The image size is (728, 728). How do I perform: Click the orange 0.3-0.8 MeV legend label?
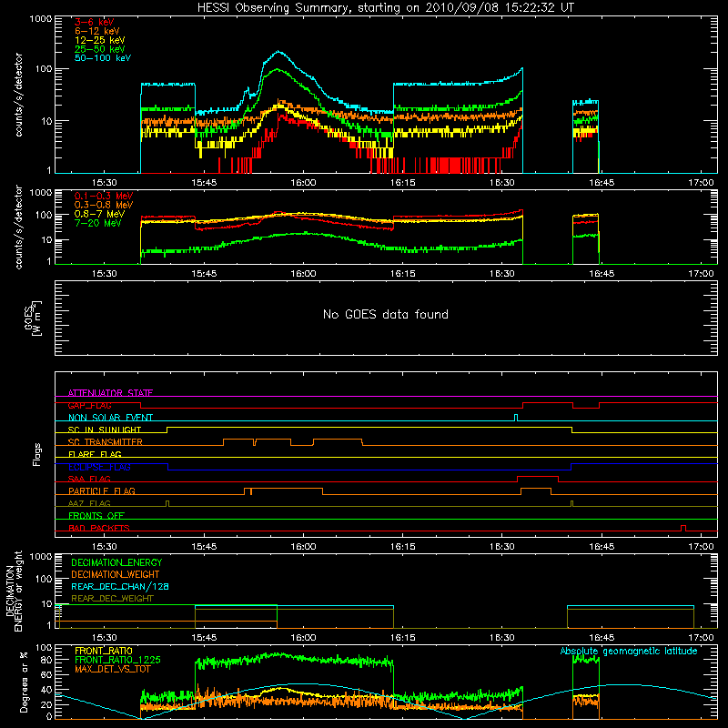tap(104, 205)
